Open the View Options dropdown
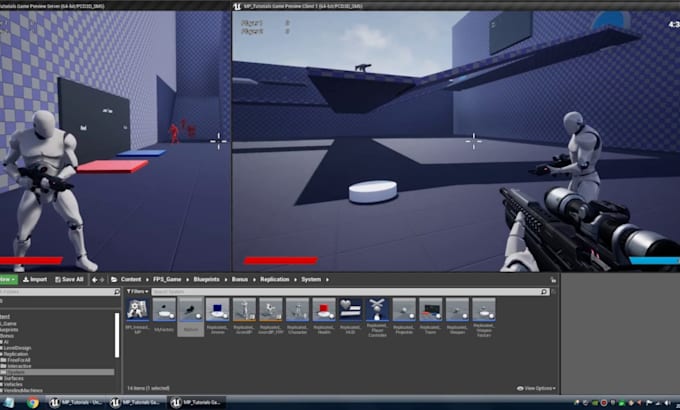Screen dimensions: 680x410 coord(536,388)
